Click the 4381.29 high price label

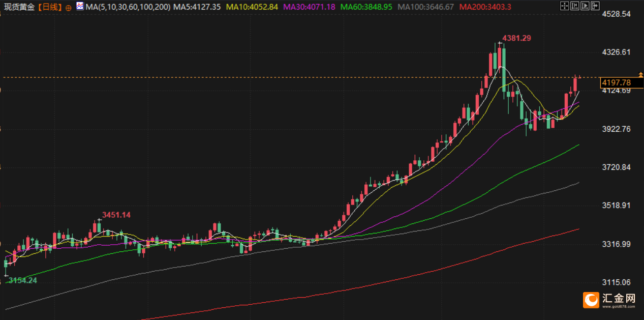(517, 38)
